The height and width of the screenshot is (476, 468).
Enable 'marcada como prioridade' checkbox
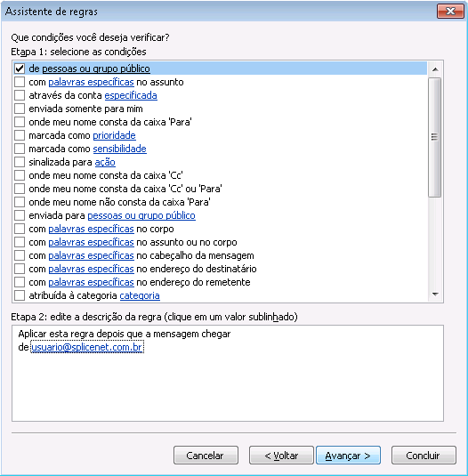[x=20, y=135]
